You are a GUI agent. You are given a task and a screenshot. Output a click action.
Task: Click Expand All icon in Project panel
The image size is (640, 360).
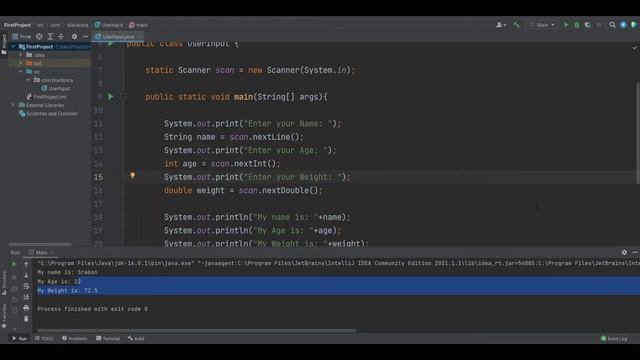coord(50,37)
